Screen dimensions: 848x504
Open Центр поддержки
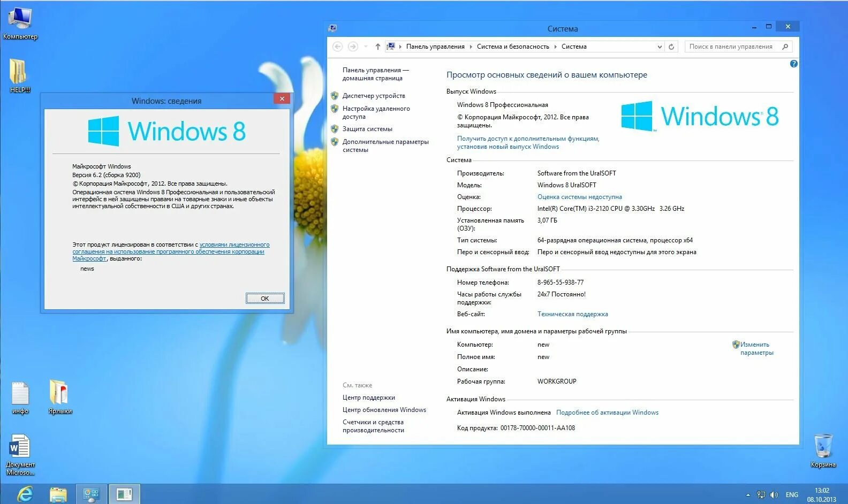pyautogui.click(x=368, y=398)
